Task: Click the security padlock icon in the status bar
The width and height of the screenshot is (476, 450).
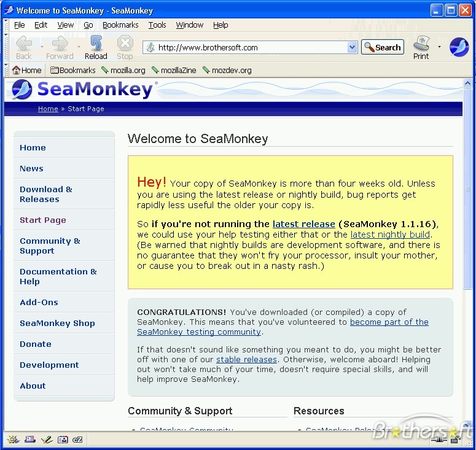Action: [456, 439]
